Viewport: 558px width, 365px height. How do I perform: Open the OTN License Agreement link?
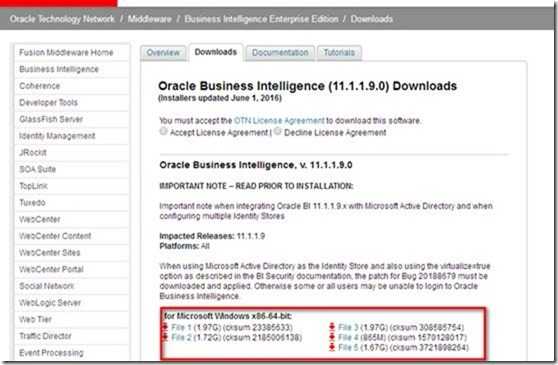pyautogui.click(x=279, y=121)
